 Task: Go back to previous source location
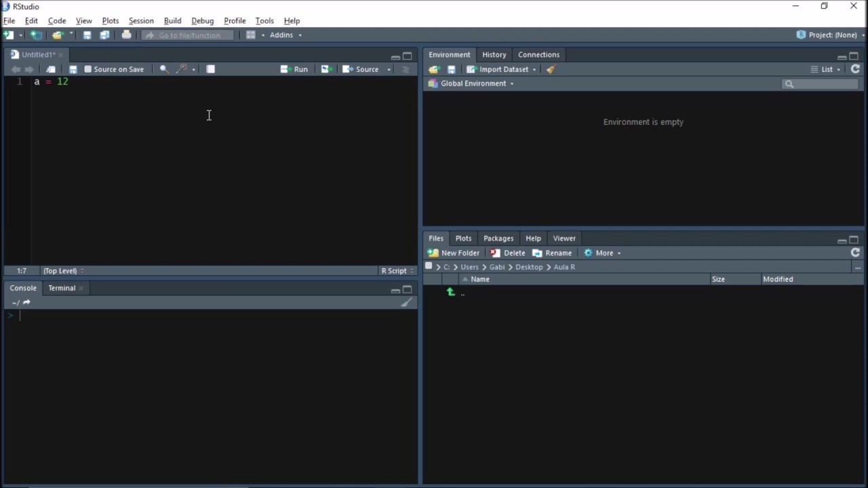click(16, 69)
